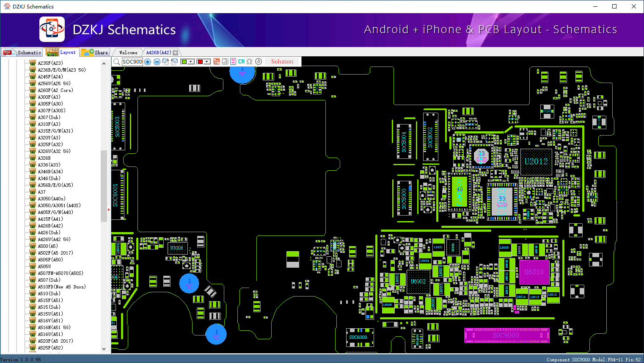
Task: Click the green color swatch in toolbar
Action: tap(184, 62)
